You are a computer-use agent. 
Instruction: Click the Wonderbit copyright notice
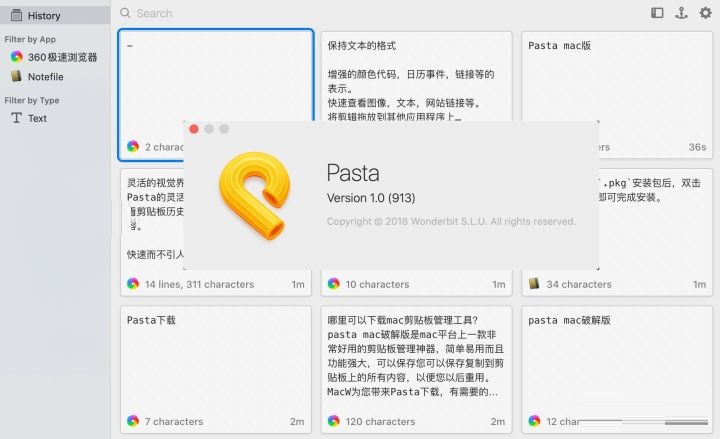click(451, 221)
